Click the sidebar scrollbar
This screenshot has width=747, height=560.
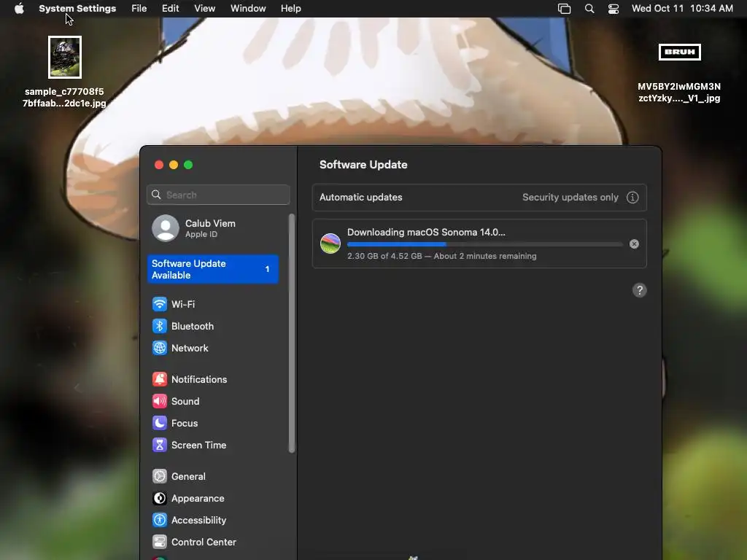pyautogui.click(x=292, y=333)
